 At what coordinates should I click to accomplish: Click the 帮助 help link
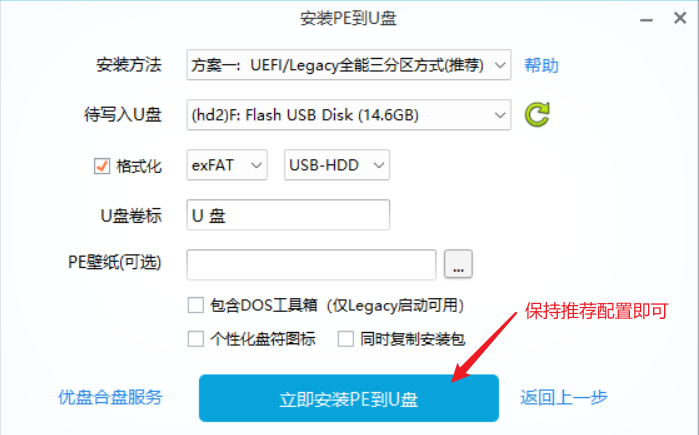tap(541, 66)
